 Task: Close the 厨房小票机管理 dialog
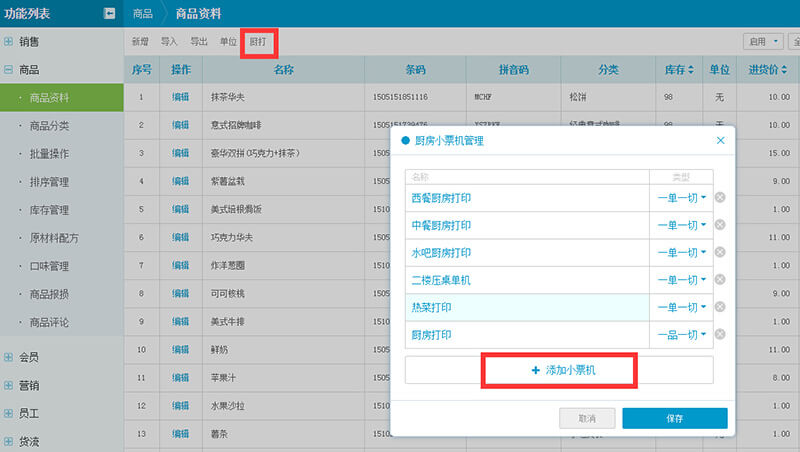(x=720, y=141)
